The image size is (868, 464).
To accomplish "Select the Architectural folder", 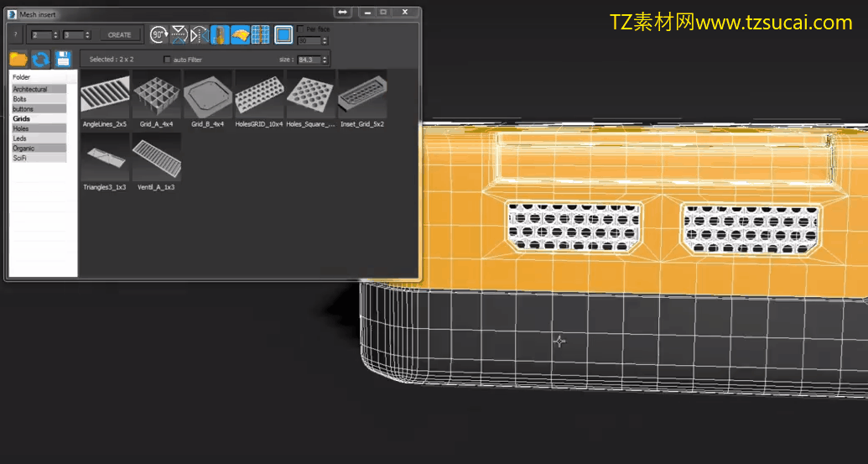I will [39, 89].
